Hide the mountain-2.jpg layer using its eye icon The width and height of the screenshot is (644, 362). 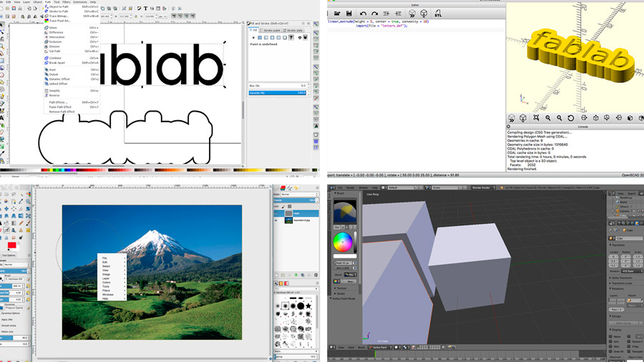point(276,220)
